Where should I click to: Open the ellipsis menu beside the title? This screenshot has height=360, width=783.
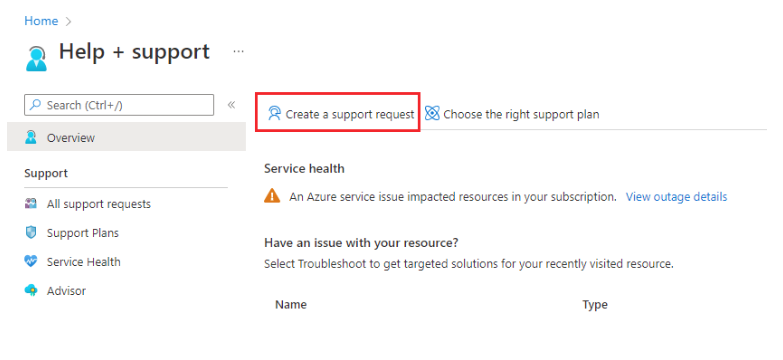pyautogui.click(x=239, y=51)
